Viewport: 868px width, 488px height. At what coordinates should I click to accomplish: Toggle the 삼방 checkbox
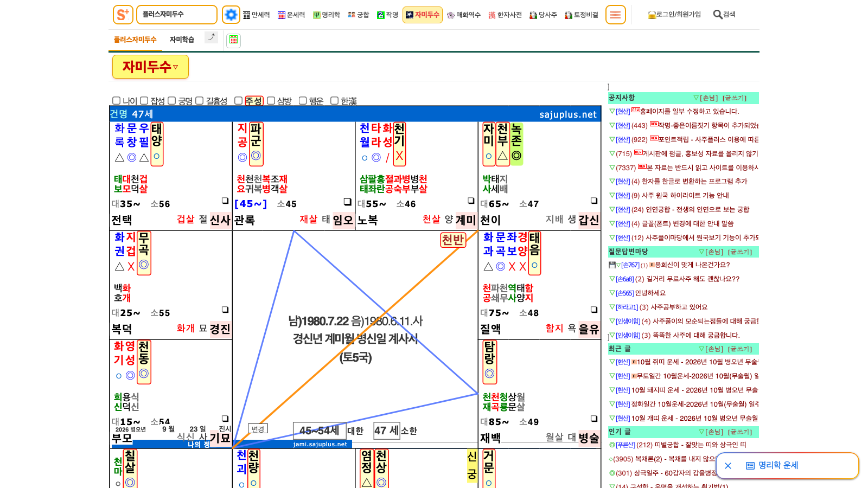click(x=271, y=100)
